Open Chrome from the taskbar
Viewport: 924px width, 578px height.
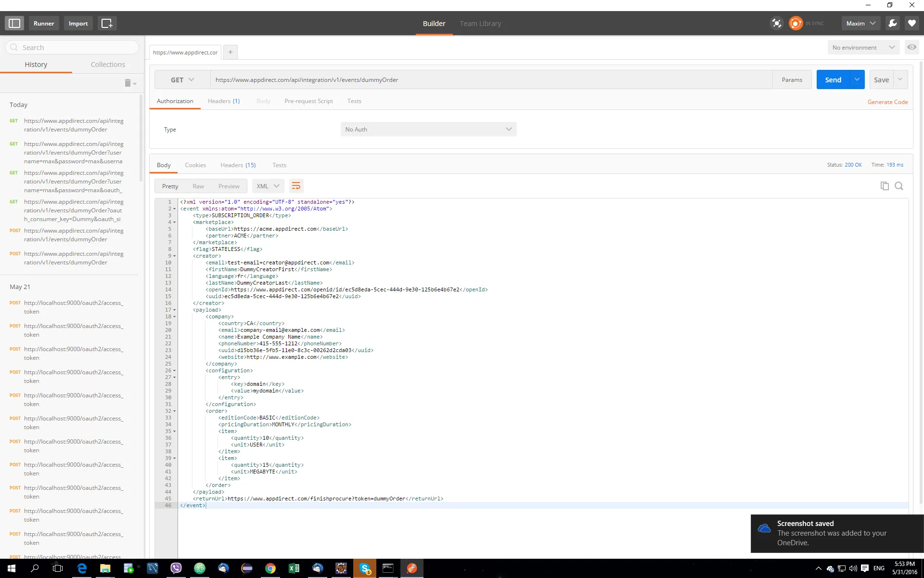(x=270, y=568)
